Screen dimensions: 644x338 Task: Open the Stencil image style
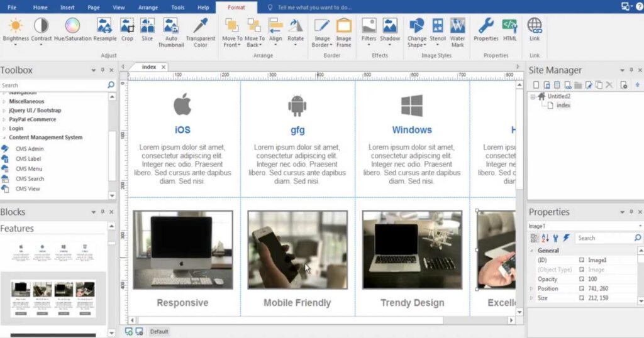coord(438,31)
